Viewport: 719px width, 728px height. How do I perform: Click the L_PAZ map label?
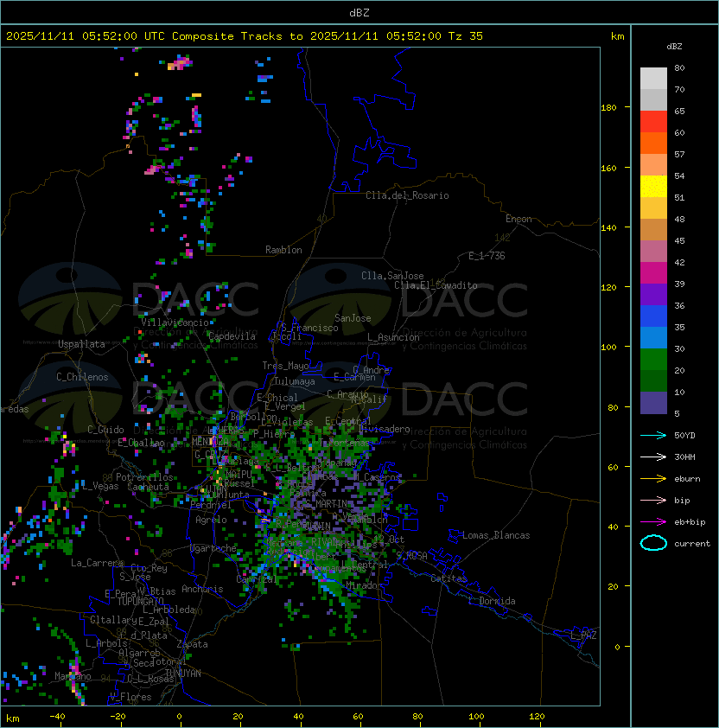pyautogui.click(x=583, y=635)
